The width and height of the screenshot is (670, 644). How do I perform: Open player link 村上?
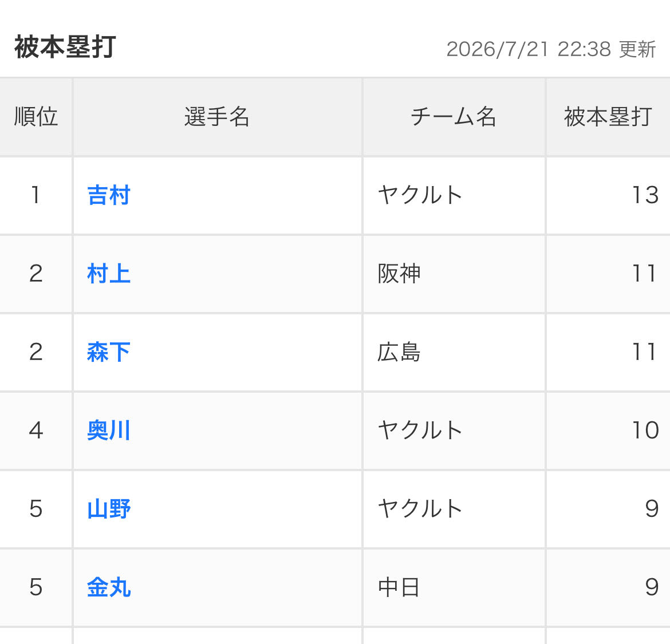tap(109, 274)
